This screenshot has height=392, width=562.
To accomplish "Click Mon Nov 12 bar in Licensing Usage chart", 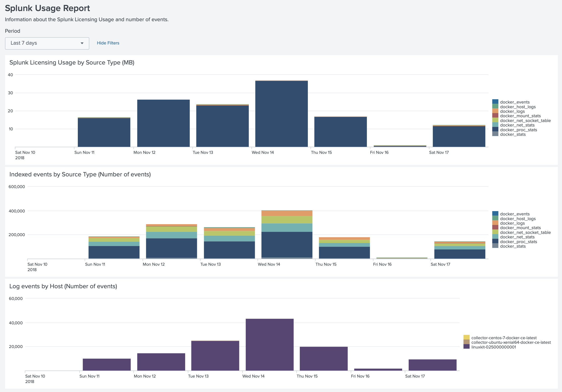I will (x=164, y=123).
